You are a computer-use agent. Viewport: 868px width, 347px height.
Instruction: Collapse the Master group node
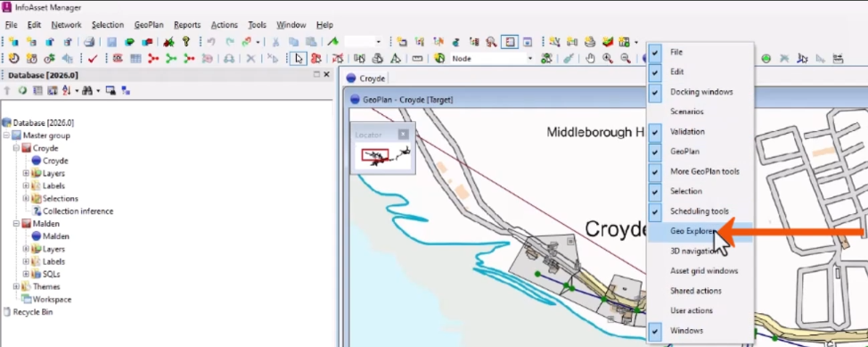(x=6, y=136)
